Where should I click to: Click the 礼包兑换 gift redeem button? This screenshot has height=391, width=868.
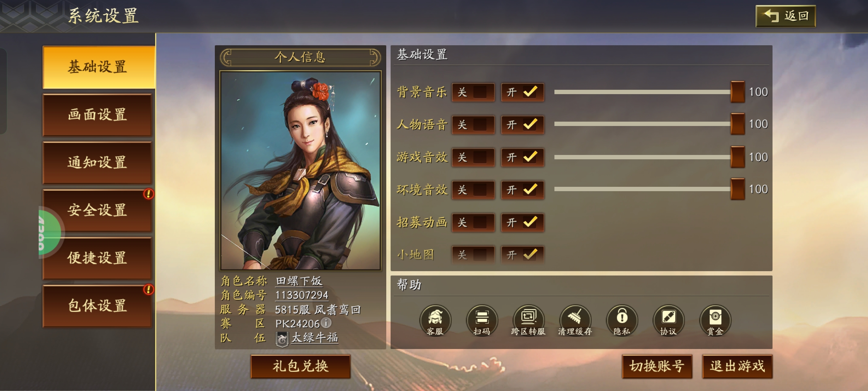tap(301, 366)
